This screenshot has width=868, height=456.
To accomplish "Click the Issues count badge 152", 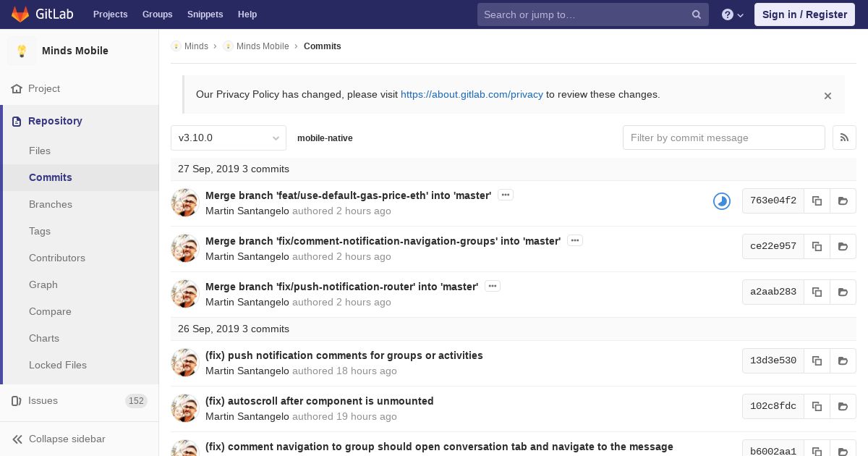I will click(x=136, y=401).
